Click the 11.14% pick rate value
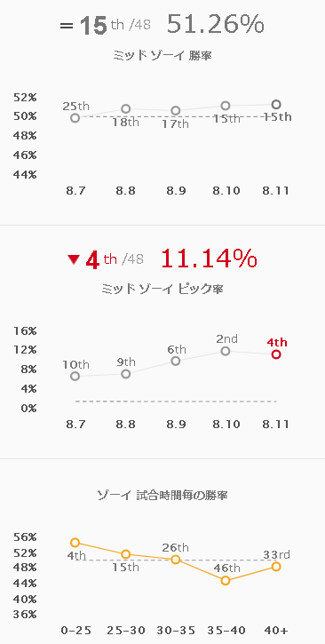This screenshot has width=325, height=644. [x=209, y=258]
